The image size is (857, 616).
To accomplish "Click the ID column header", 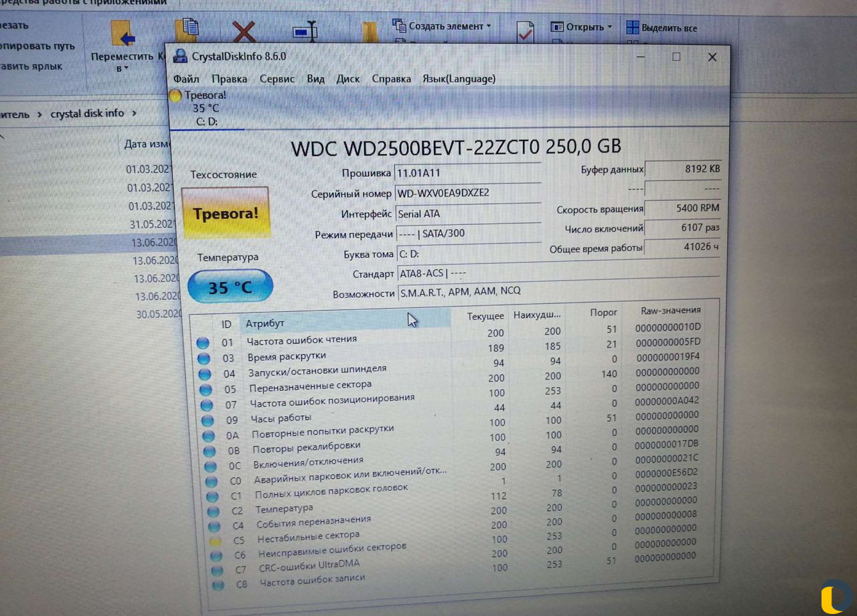I will (226, 324).
